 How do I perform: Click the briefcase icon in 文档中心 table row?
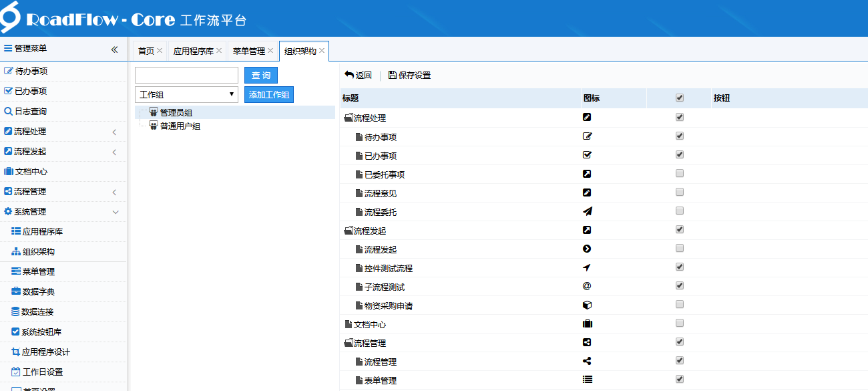(x=588, y=323)
